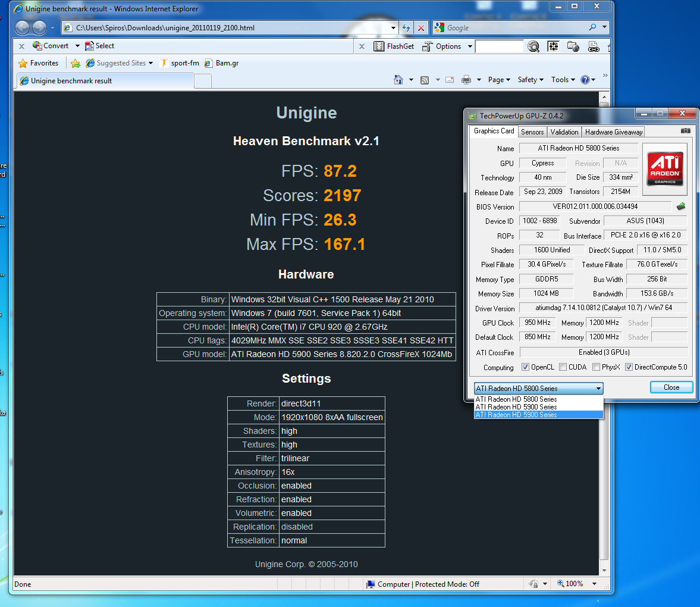Toggle the OpenCL checkbox
The image size is (700, 607).
pos(526,367)
